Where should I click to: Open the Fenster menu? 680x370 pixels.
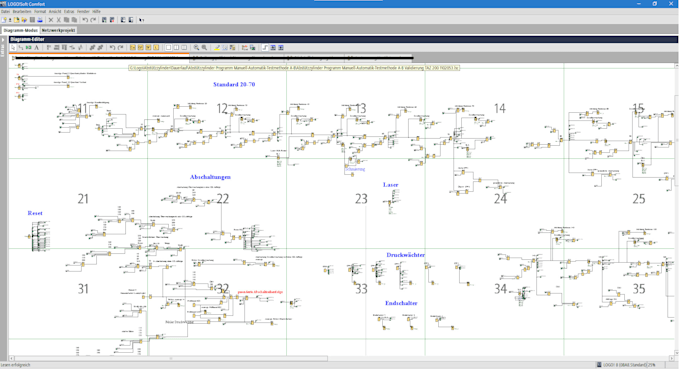click(83, 12)
